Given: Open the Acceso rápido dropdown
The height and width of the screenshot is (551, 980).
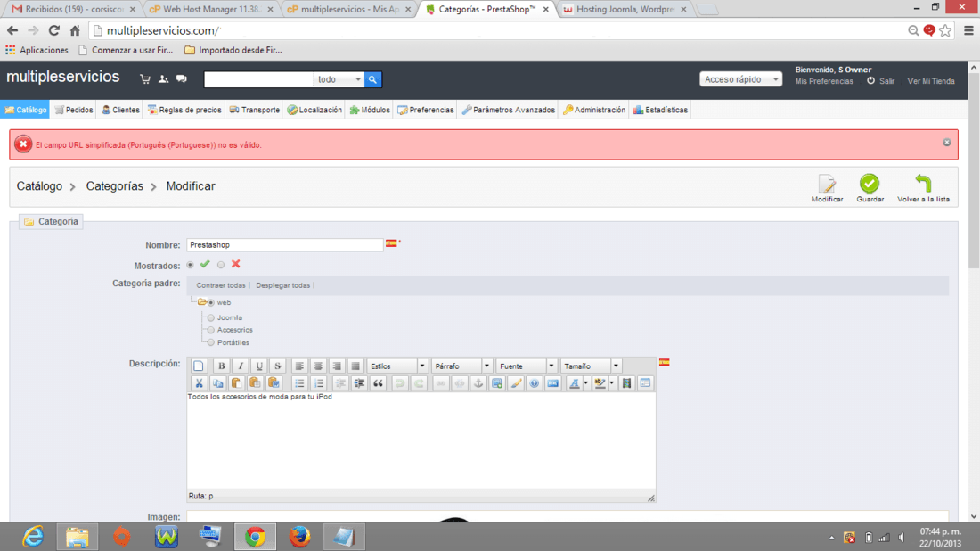Looking at the screenshot, I should point(740,79).
